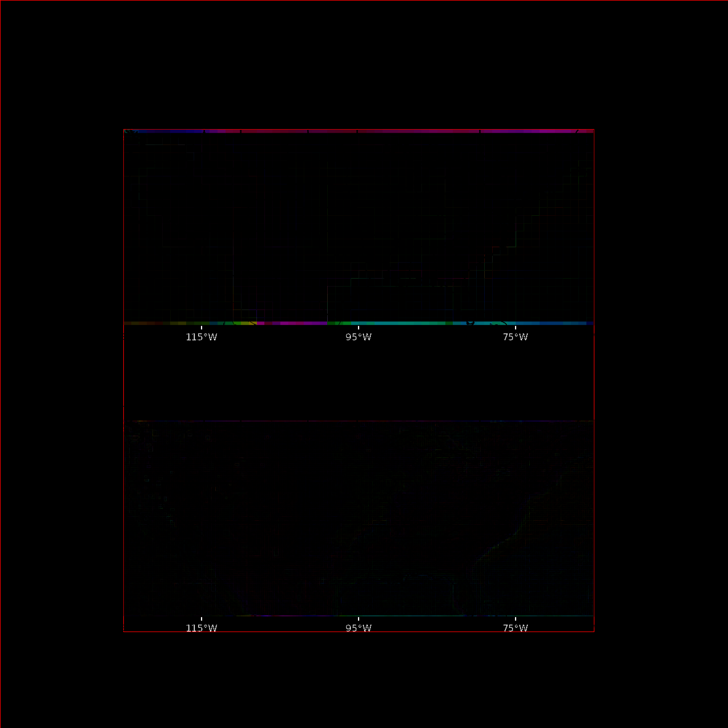
Task: Click the 115°W label under upper map
Action: pos(202,337)
